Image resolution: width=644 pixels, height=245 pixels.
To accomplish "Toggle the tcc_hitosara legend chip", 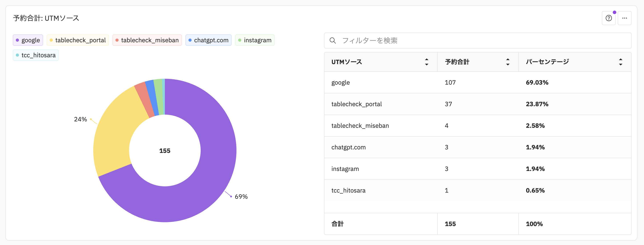I will (x=36, y=55).
